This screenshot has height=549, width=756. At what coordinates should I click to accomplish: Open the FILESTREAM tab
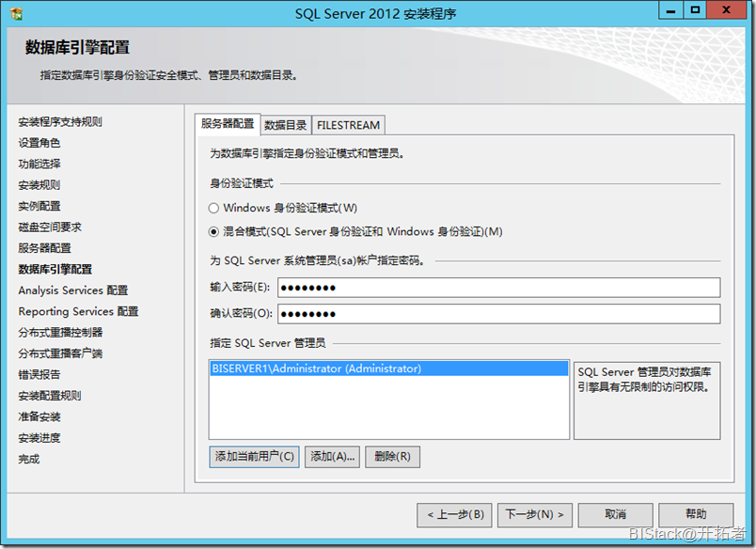point(348,125)
